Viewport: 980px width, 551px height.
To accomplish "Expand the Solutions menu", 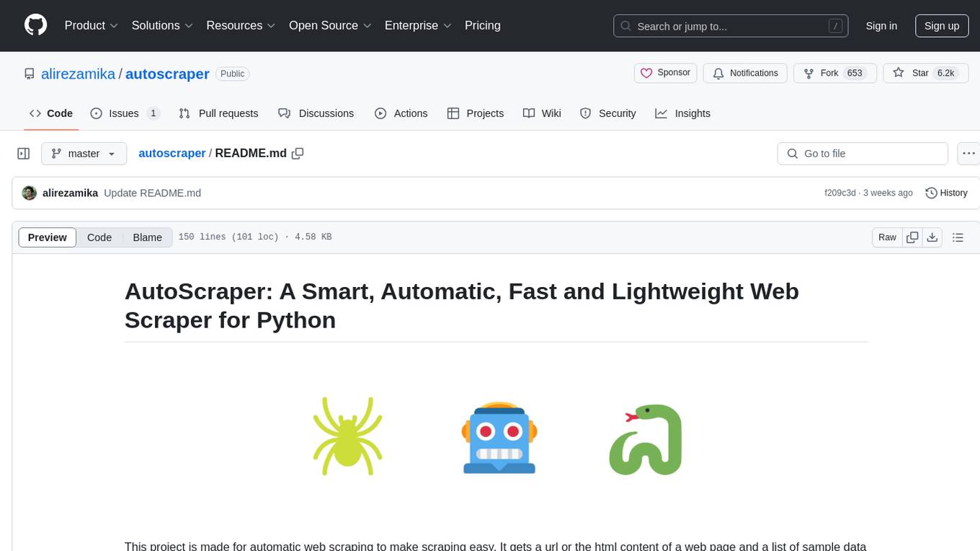I will [162, 25].
